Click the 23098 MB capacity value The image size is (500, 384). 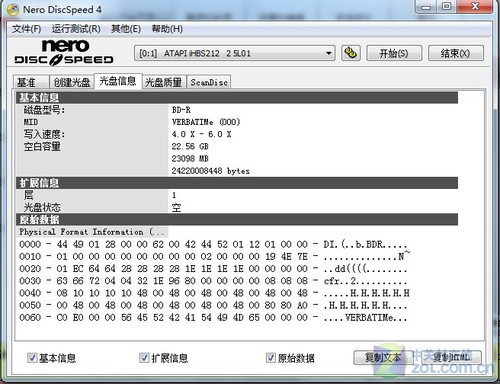click(x=190, y=159)
